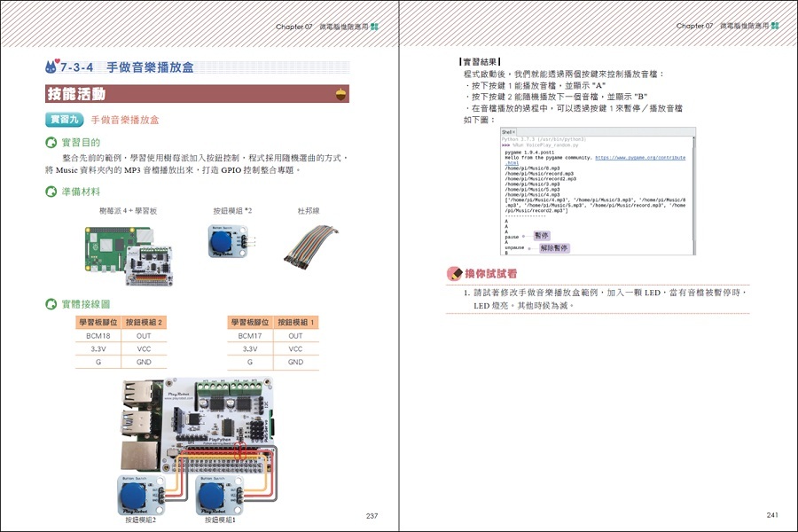798x532 pixels.
Task: Click the Shell window vertical scrollbar
Action: click(692, 195)
